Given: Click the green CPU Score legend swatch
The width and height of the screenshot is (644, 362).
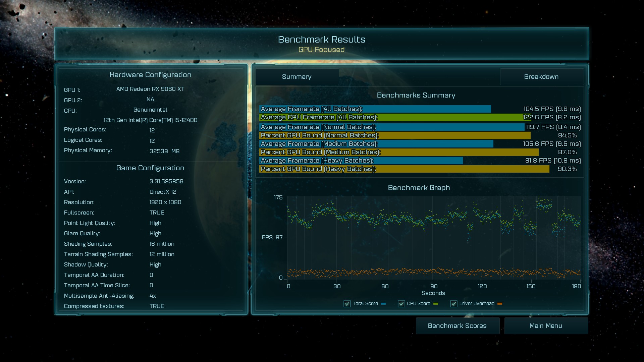Looking at the screenshot, I should (436, 304).
